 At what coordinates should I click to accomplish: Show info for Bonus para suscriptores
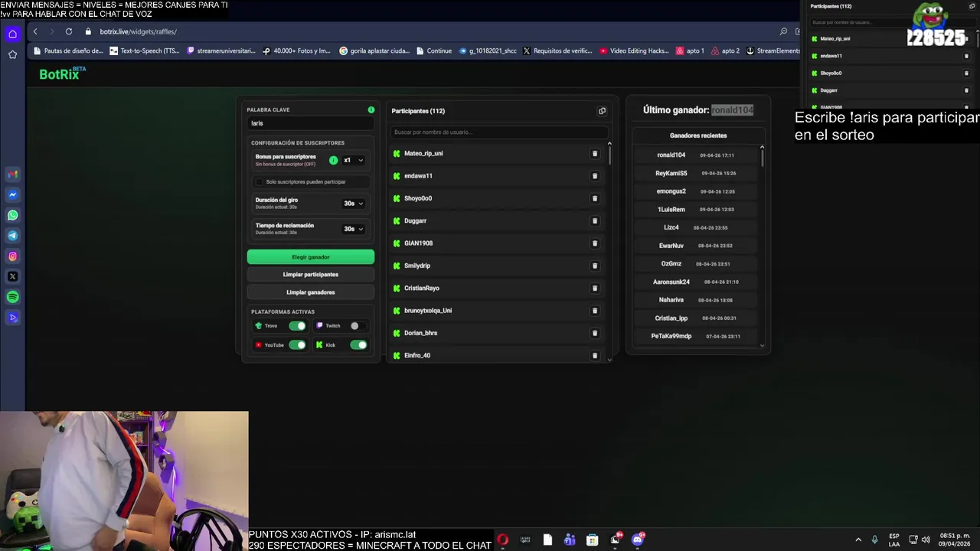pos(333,160)
